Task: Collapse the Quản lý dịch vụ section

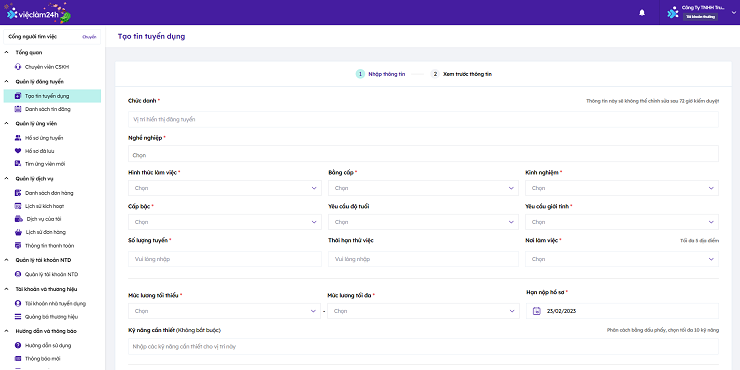Action: [7, 178]
